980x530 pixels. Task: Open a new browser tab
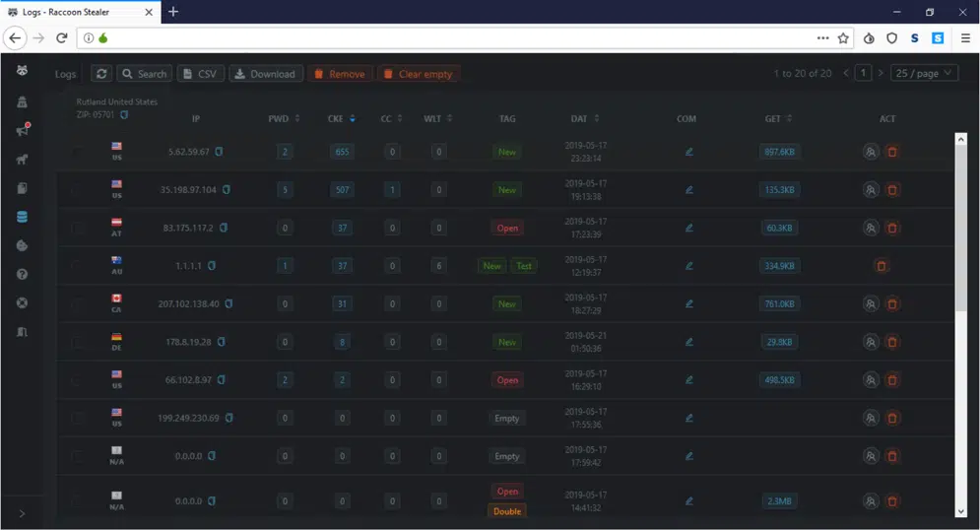[173, 12]
